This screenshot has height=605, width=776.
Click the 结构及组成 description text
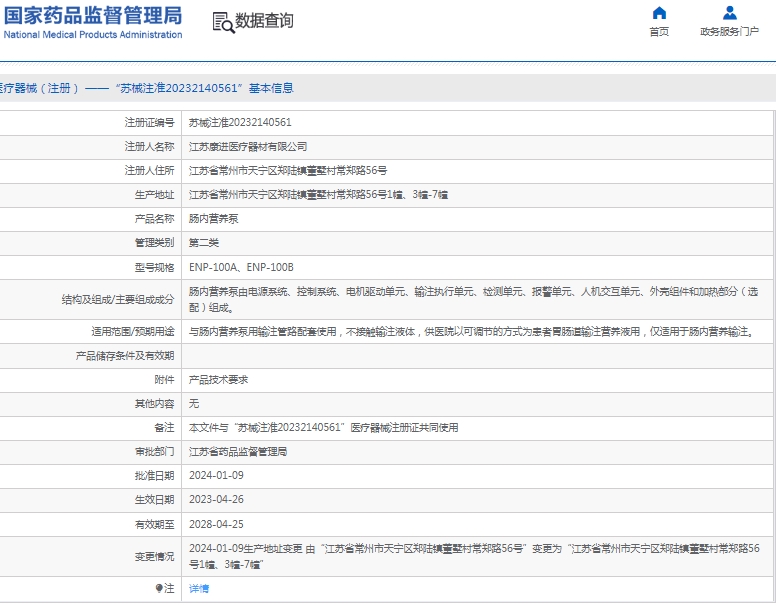point(473,300)
